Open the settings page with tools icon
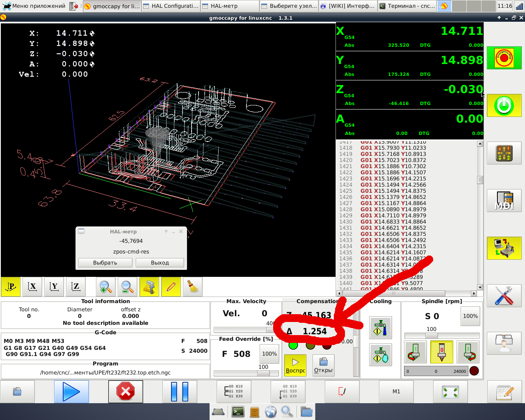The height and width of the screenshot is (420, 525). coord(504,296)
